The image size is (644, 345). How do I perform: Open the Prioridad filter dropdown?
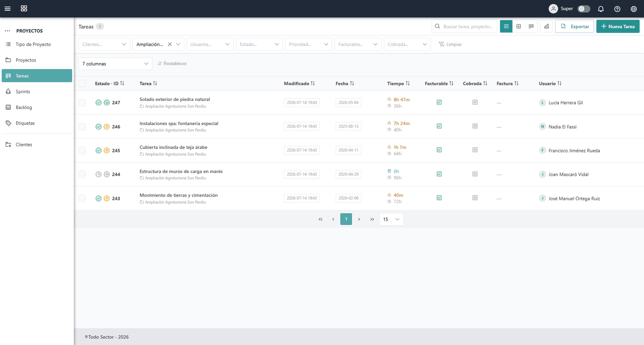point(309,44)
